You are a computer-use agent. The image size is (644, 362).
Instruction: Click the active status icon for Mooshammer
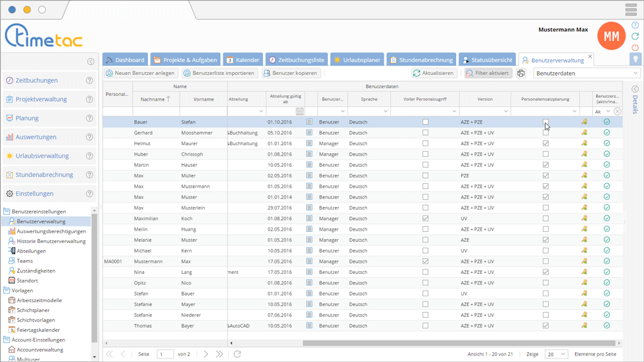tap(607, 133)
